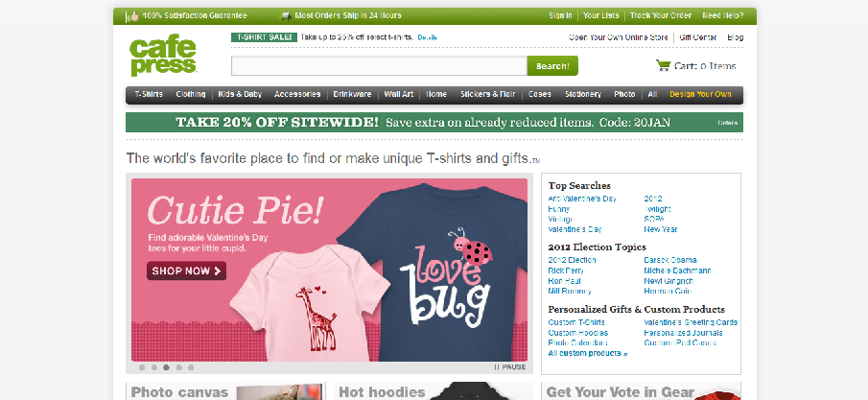Click the 2012 Election topic

(572, 260)
